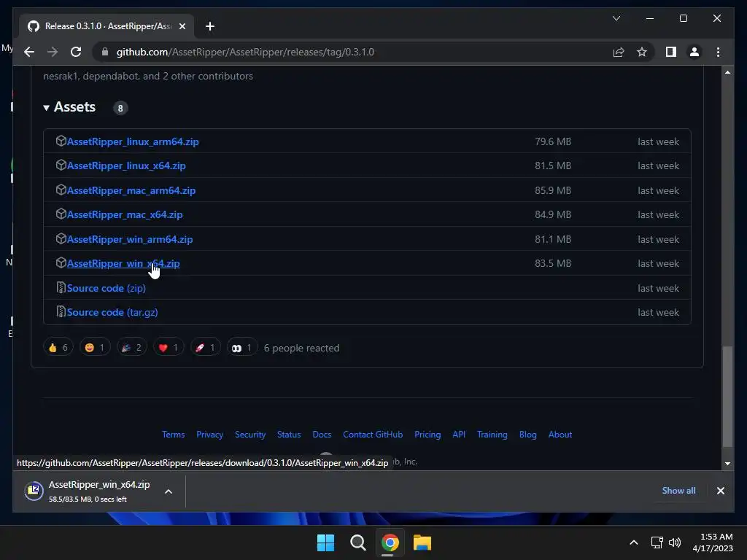This screenshot has width=747, height=560.
Task: Click the 6 people reacted text
Action: pyautogui.click(x=301, y=348)
